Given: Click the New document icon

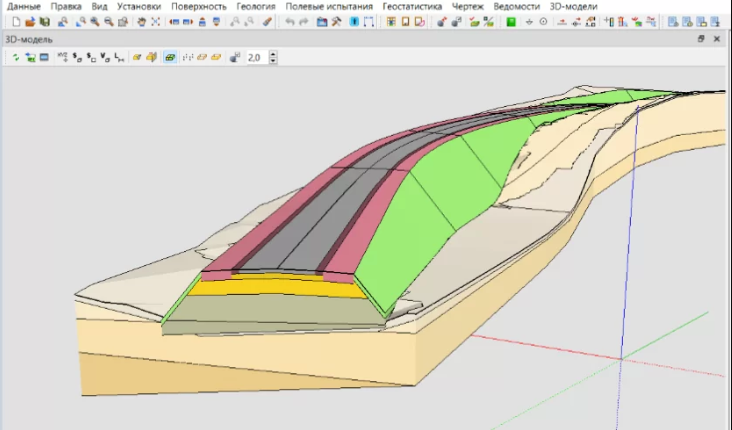Looking at the screenshot, I should (x=15, y=21).
